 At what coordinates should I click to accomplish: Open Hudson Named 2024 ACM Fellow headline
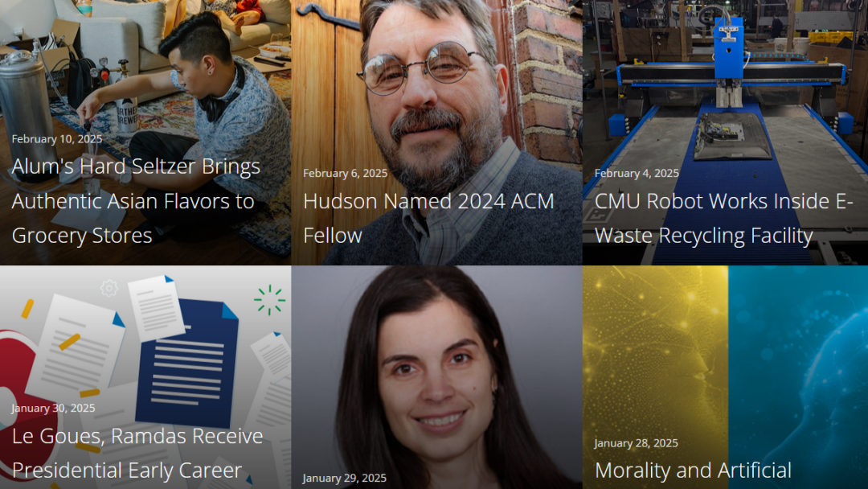(x=428, y=218)
